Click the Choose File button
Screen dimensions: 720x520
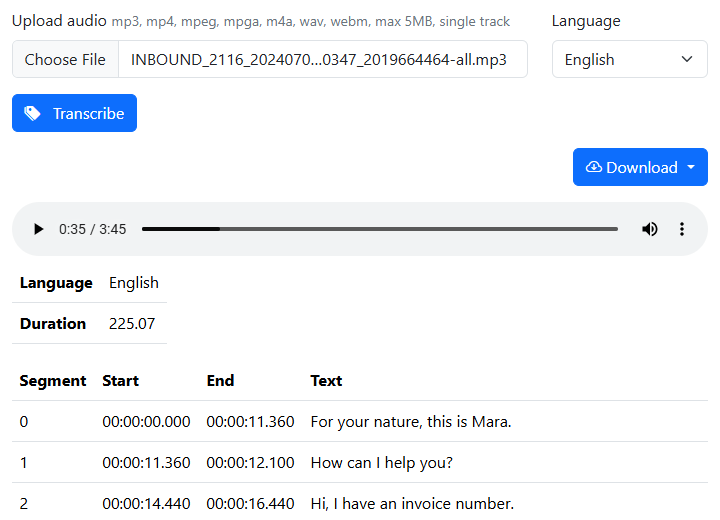[x=65, y=59]
